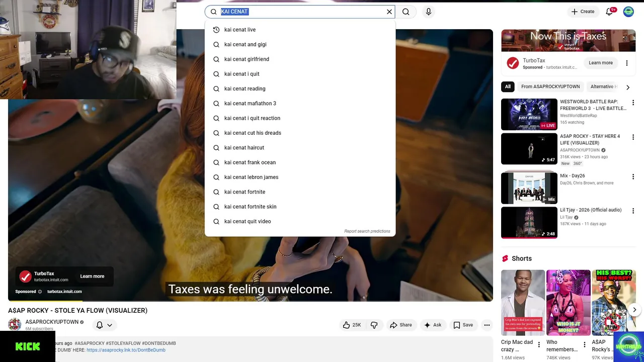This screenshot has width=644, height=362.
Task: Open the Westworld Battle Rap live thumbnail
Action: [x=529, y=114]
